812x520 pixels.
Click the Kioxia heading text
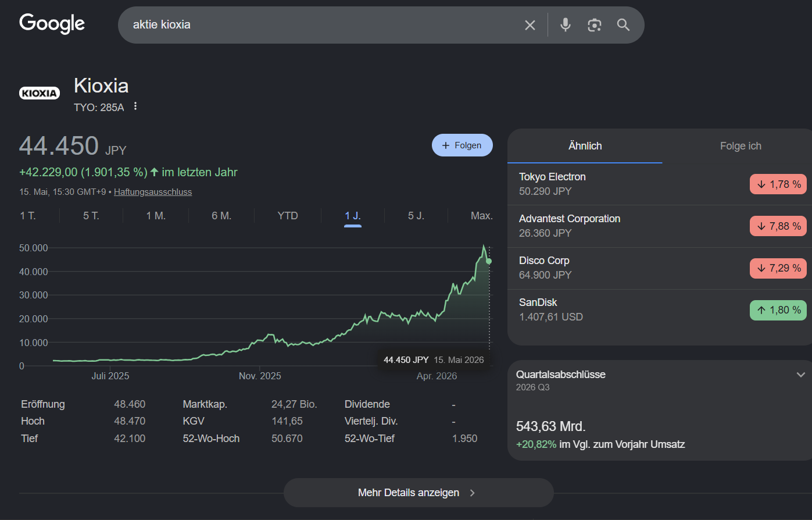[x=101, y=86]
